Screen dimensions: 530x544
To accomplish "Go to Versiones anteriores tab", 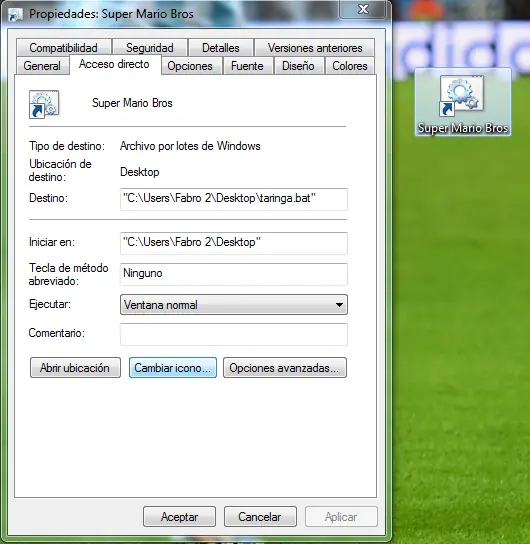I will (x=315, y=48).
